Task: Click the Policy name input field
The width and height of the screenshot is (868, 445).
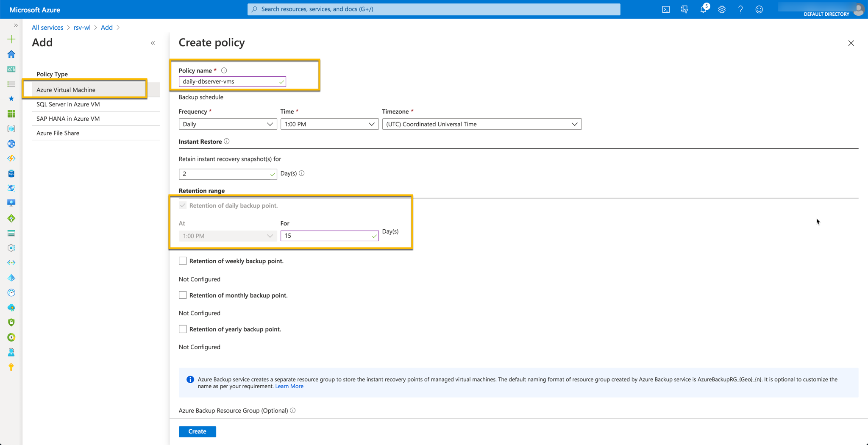Action: point(232,81)
